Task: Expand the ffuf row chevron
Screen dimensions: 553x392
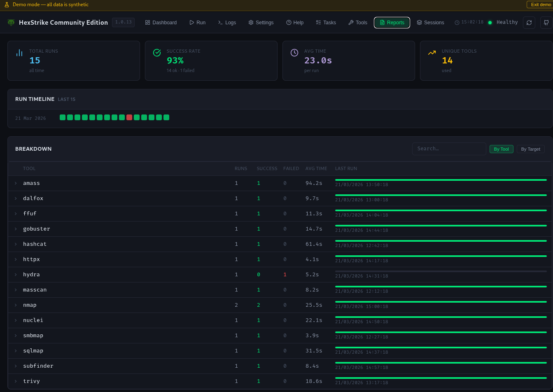Action: (x=16, y=214)
